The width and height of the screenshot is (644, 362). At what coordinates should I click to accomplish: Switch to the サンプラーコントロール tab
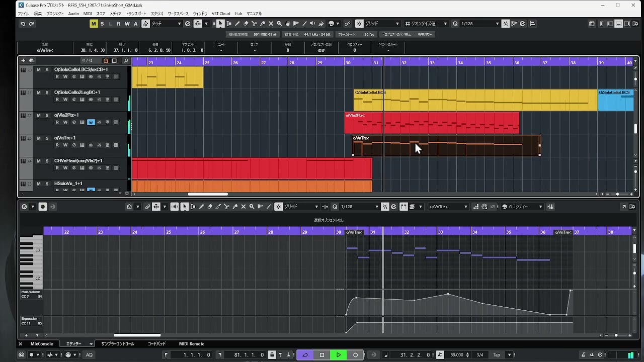tap(118, 344)
